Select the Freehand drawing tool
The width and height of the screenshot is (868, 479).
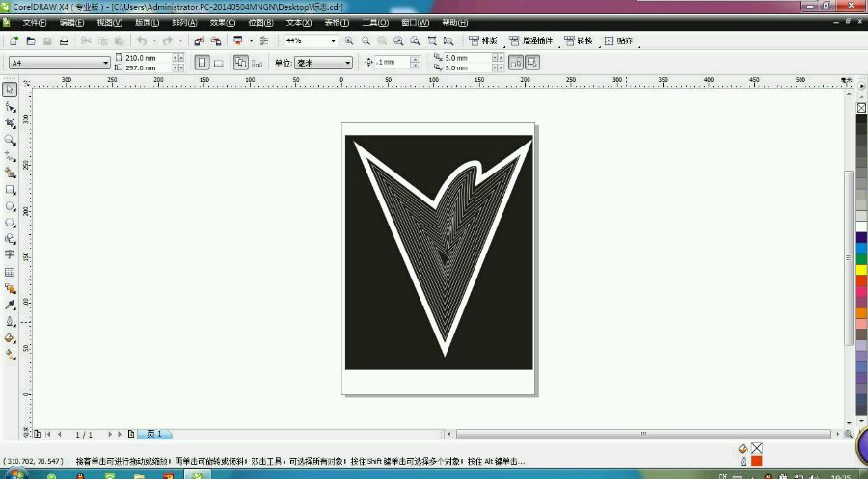10,156
